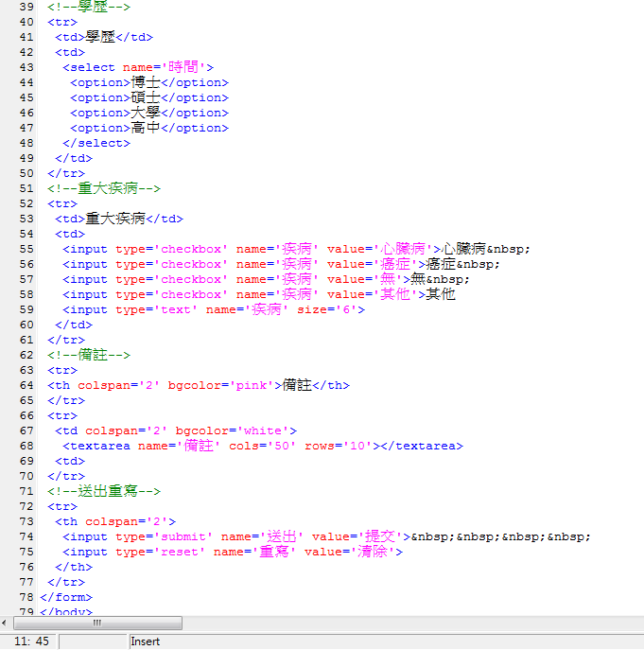Click the input type='text' size='6' line
The image size is (644, 650).
pos(214,309)
